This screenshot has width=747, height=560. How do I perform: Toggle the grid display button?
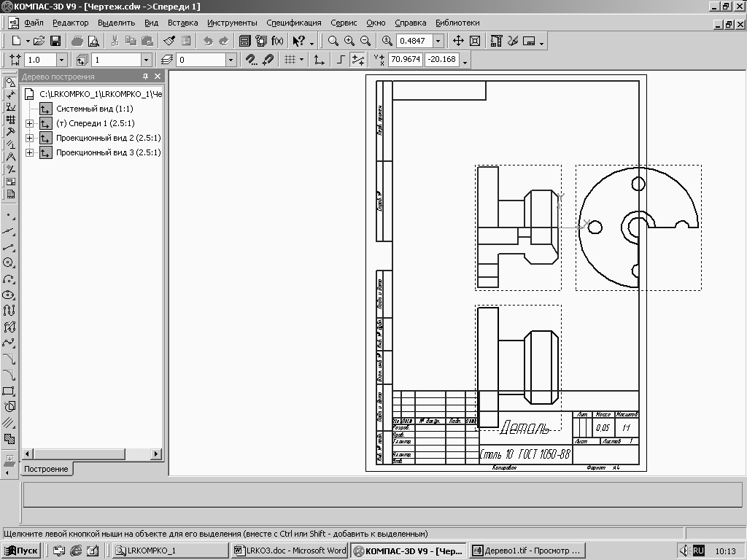[x=290, y=60]
